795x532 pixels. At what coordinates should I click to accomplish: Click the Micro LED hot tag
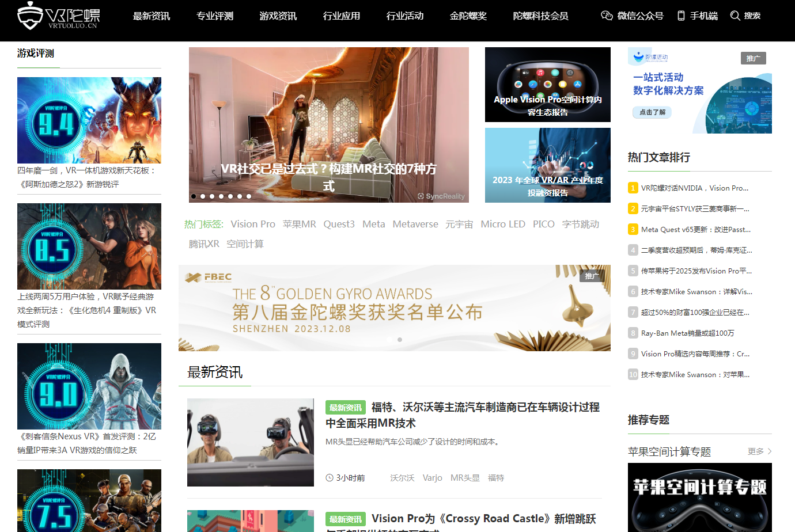pos(503,224)
